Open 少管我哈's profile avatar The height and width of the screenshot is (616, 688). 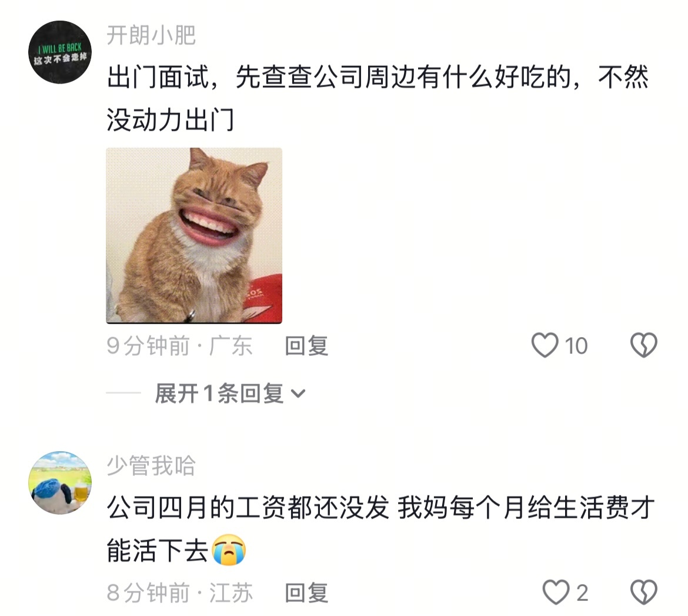point(60,482)
